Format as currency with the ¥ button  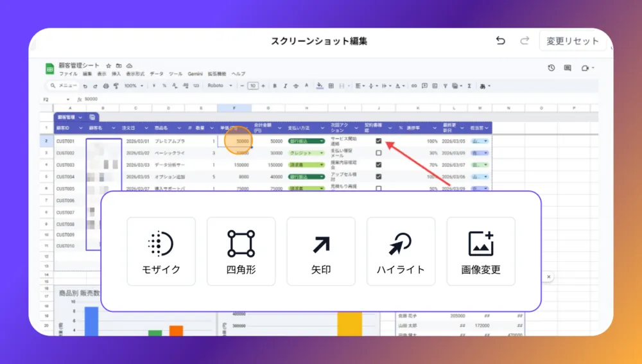[154, 86]
